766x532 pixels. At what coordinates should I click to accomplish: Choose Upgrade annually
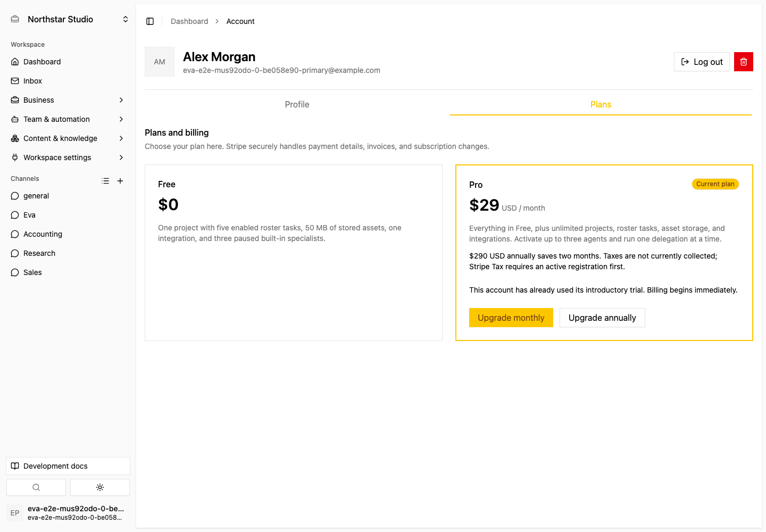602,318
